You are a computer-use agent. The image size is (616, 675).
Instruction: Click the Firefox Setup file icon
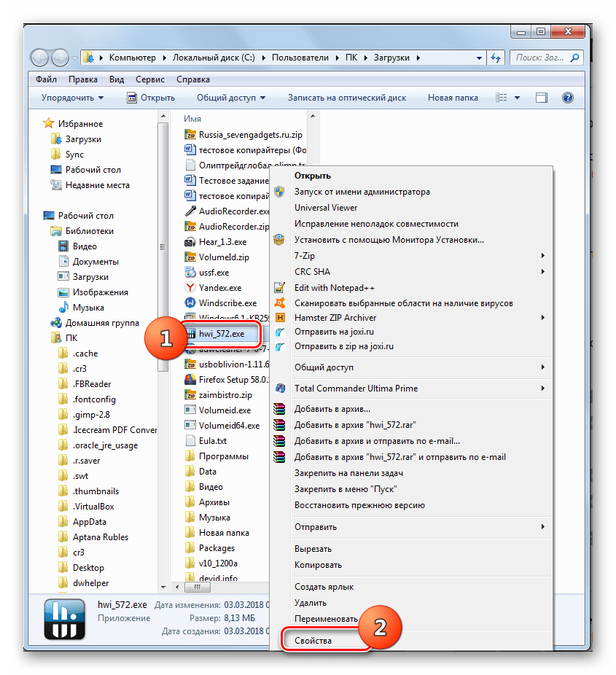click(x=190, y=380)
